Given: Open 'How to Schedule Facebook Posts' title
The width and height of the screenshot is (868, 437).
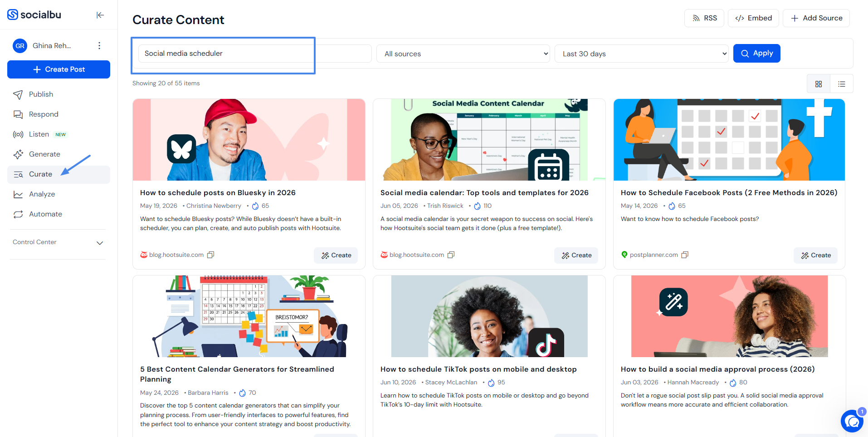Looking at the screenshot, I should click(x=729, y=193).
